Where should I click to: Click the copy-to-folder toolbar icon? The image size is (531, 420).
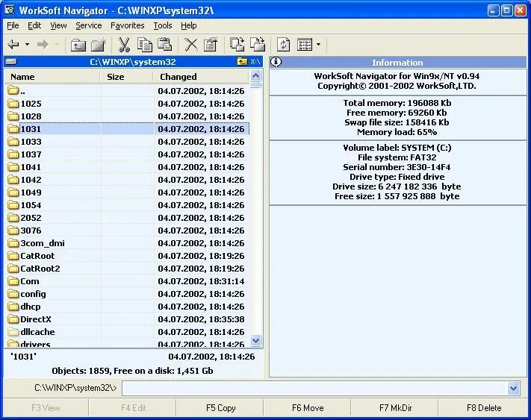click(237, 45)
